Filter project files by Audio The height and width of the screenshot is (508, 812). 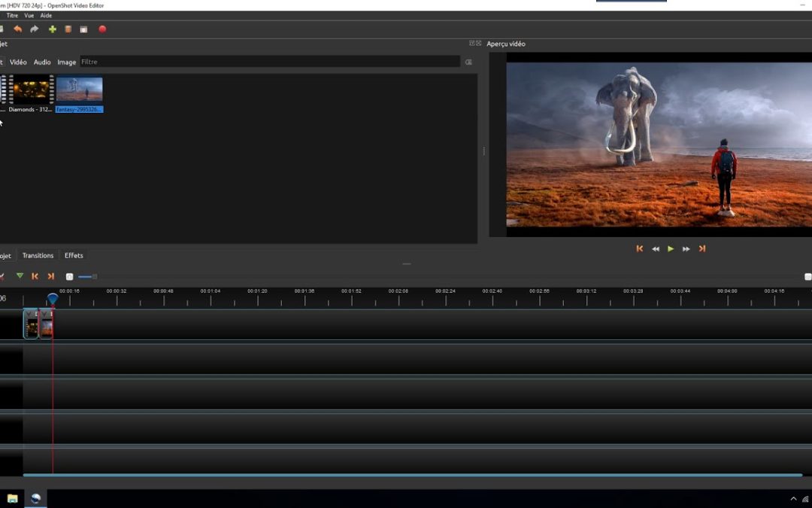coord(42,62)
